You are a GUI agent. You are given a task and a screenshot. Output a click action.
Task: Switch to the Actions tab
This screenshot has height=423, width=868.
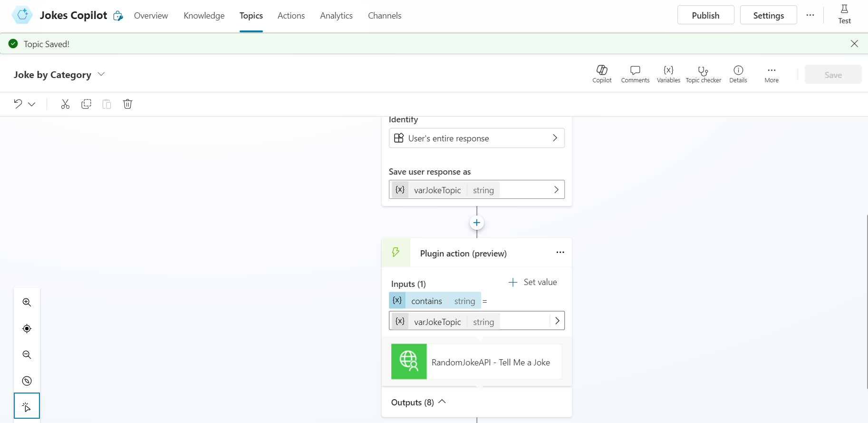click(291, 16)
